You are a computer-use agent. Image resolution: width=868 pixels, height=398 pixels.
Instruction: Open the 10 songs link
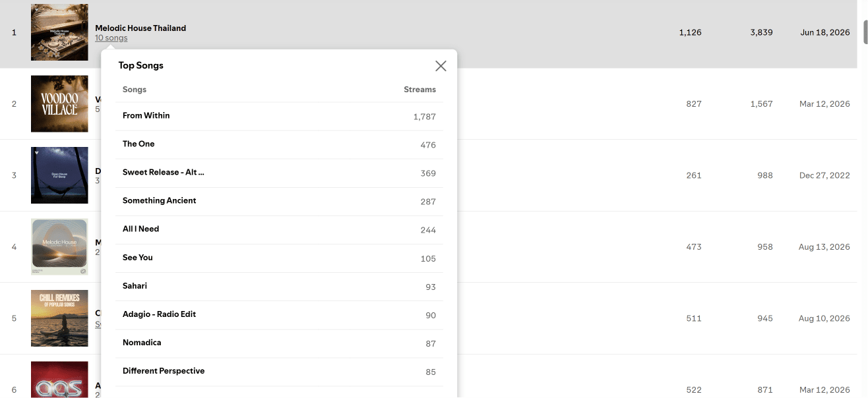111,38
